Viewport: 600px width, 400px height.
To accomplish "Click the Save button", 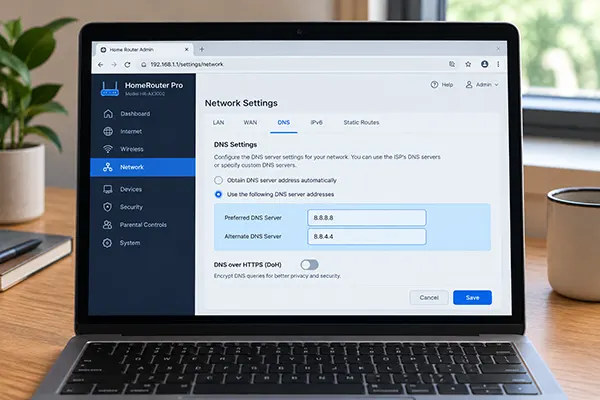I will [x=472, y=297].
